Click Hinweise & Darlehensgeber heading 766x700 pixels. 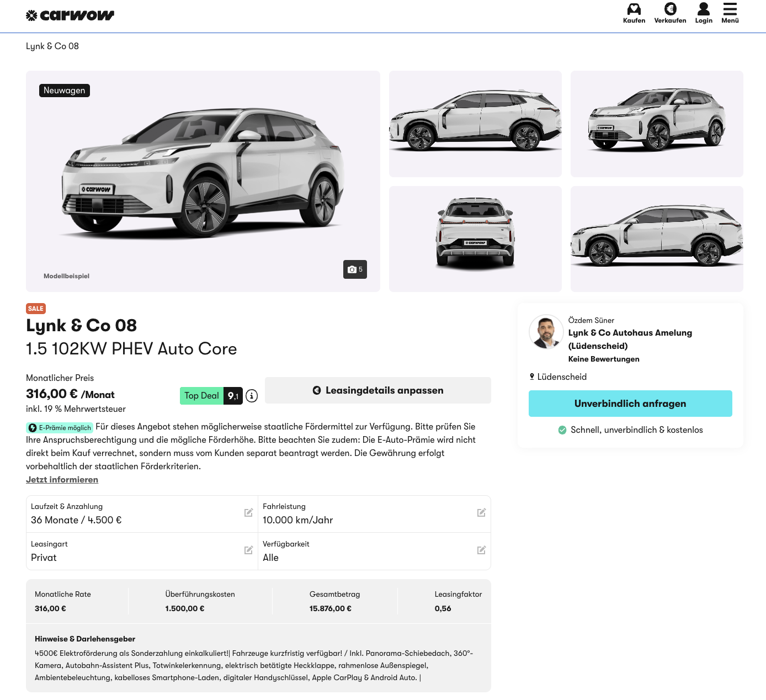pyautogui.click(x=85, y=639)
